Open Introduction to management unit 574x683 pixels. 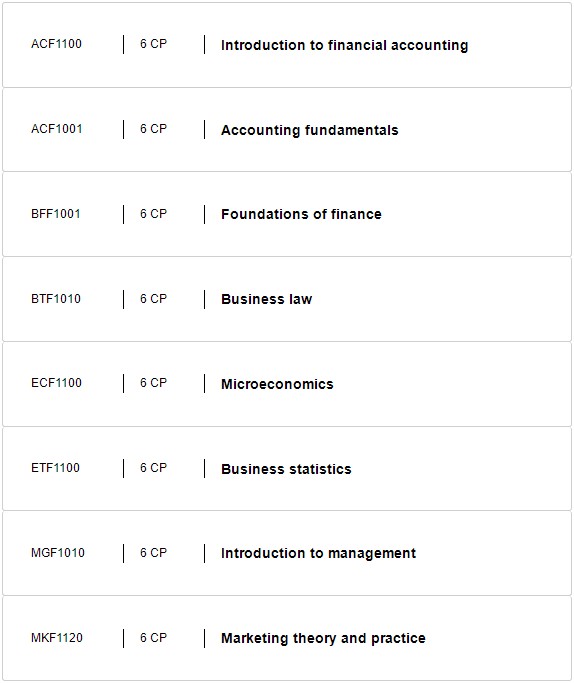pyautogui.click(x=318, y=553)
